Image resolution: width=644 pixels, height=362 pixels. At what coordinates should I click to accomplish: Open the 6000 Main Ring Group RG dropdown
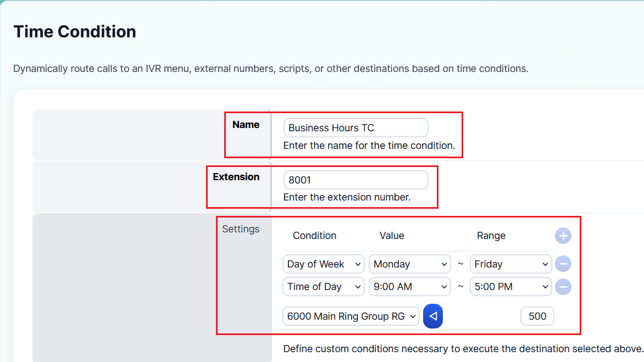click(x=351, y=316)
